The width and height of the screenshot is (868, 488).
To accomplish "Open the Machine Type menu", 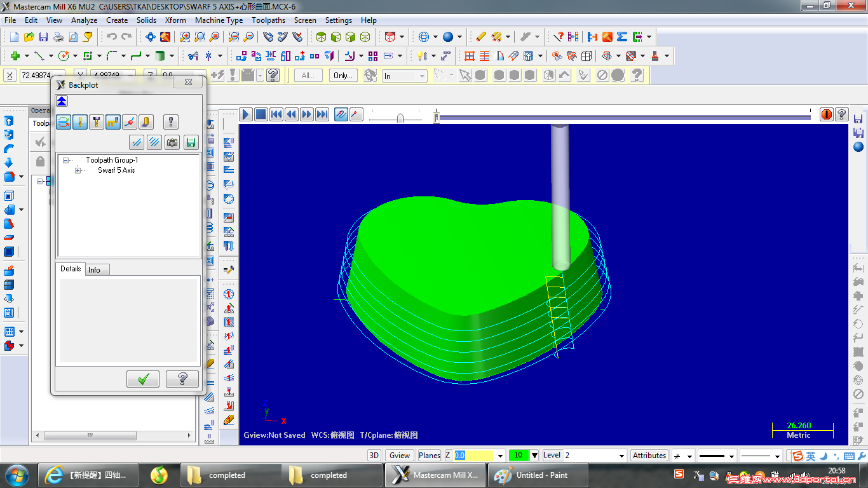I will pyautogui.click(x=219, y=20).
